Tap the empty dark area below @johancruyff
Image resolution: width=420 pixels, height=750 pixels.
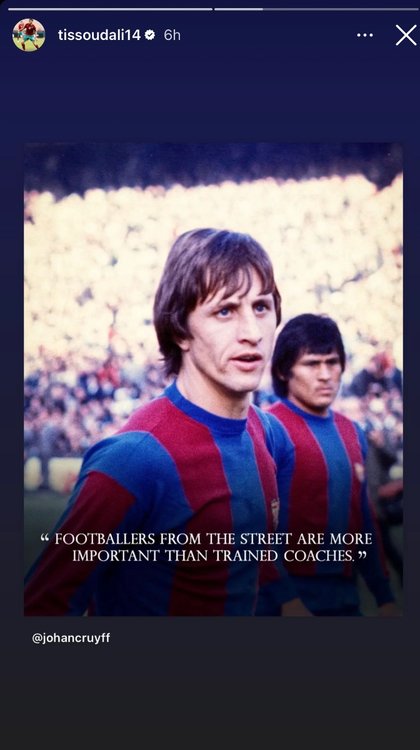[210, 698]
